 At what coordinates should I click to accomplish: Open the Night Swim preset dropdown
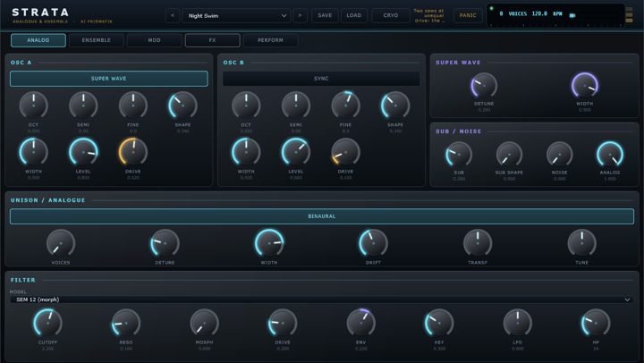pos(236,15)
